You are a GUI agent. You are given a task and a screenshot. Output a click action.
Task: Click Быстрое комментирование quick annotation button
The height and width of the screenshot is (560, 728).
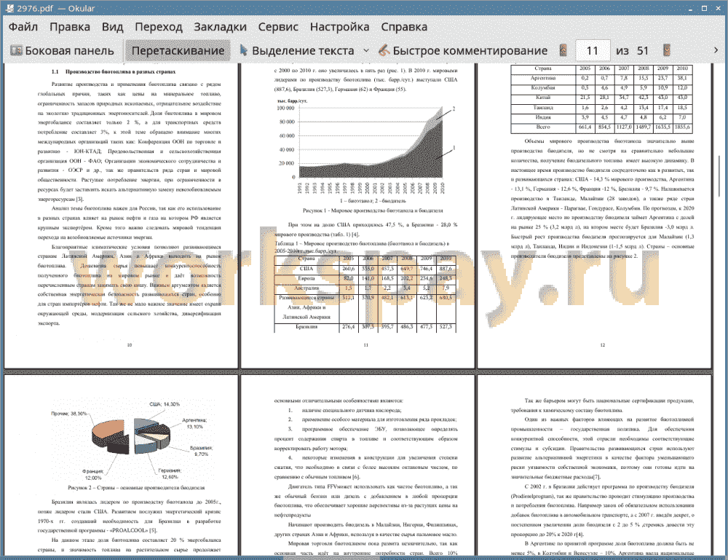463,51
